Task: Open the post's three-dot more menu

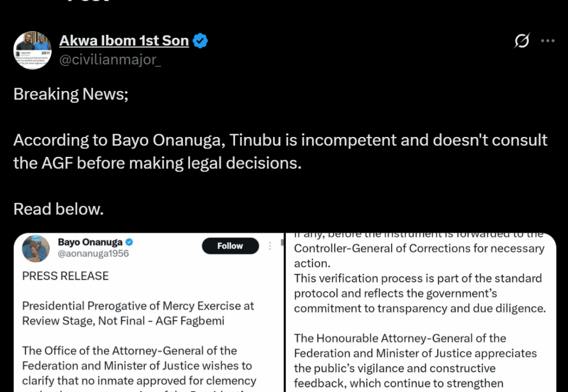Action: (x=547, y=41)
